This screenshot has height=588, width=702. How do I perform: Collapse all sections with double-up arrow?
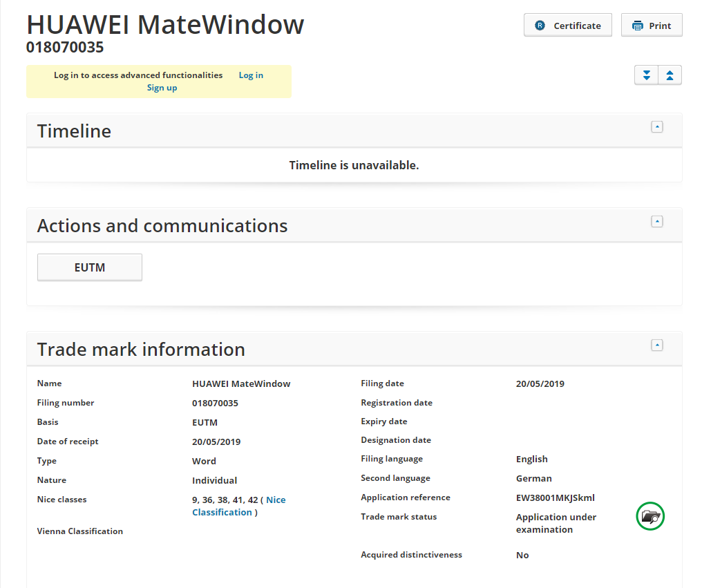pos(670,75)
